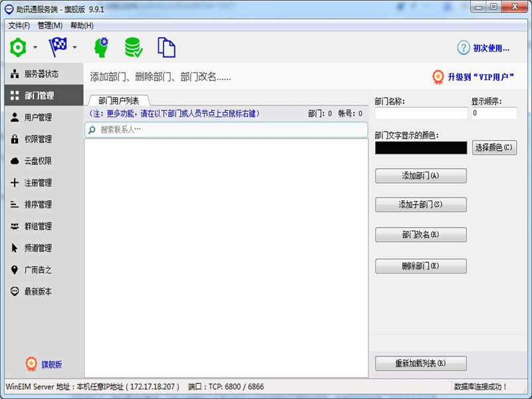Click the 部门名称 text input field
This screenshot has height=399, width=532.
pyautogui.click(x=420, y=114)
